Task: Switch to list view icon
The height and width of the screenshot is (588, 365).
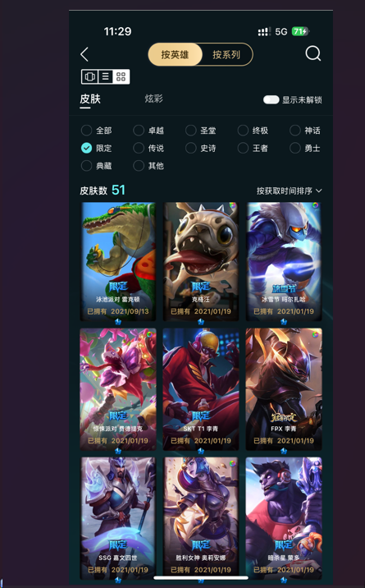Action: pyautogui.click(x=106, y=77)
